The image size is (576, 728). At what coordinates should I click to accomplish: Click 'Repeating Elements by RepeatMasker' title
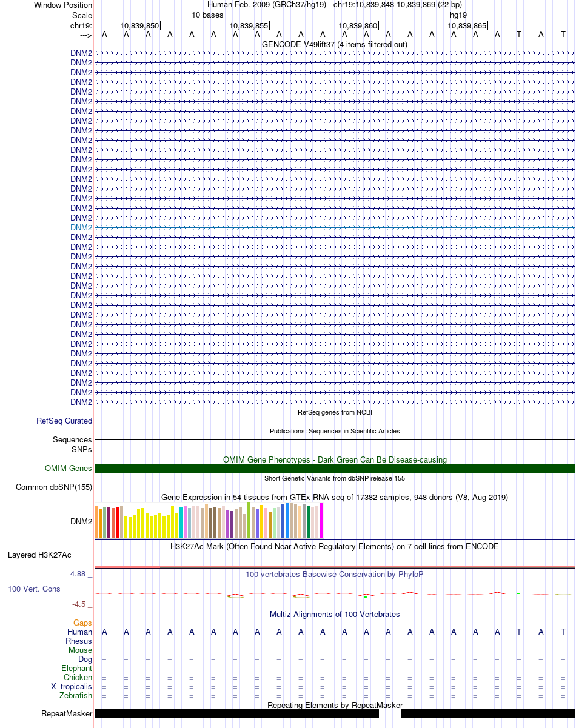click(x=335, y=705)
